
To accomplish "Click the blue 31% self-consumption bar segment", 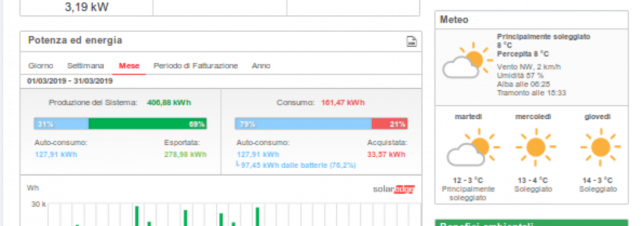I will coord(61,124).
